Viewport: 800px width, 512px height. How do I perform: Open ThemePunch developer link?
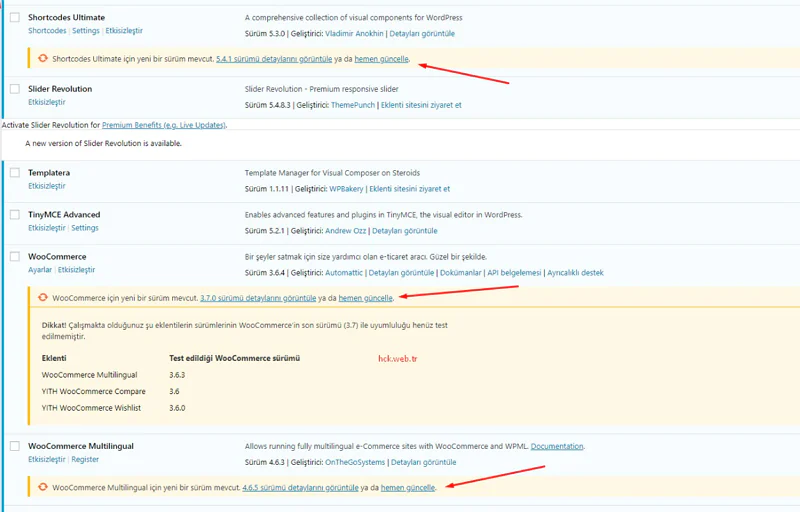point(353,105)
